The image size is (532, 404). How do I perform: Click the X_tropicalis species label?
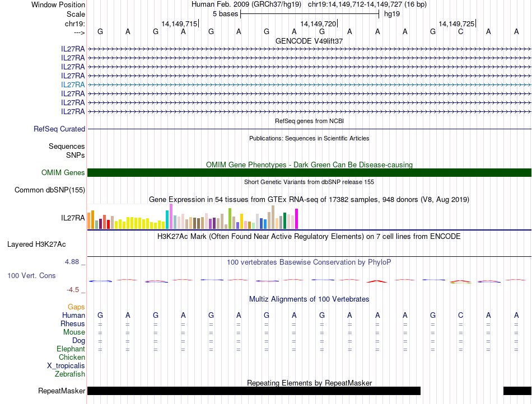click(66, 366)
